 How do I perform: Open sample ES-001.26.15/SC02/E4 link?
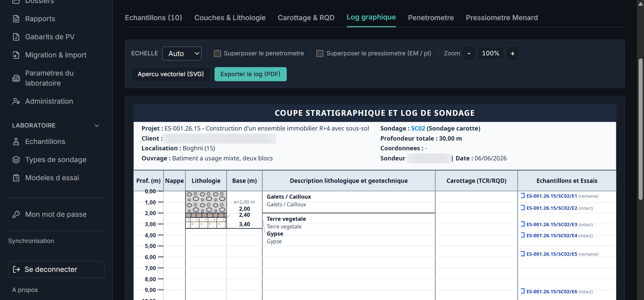click(x=552, y=236)
